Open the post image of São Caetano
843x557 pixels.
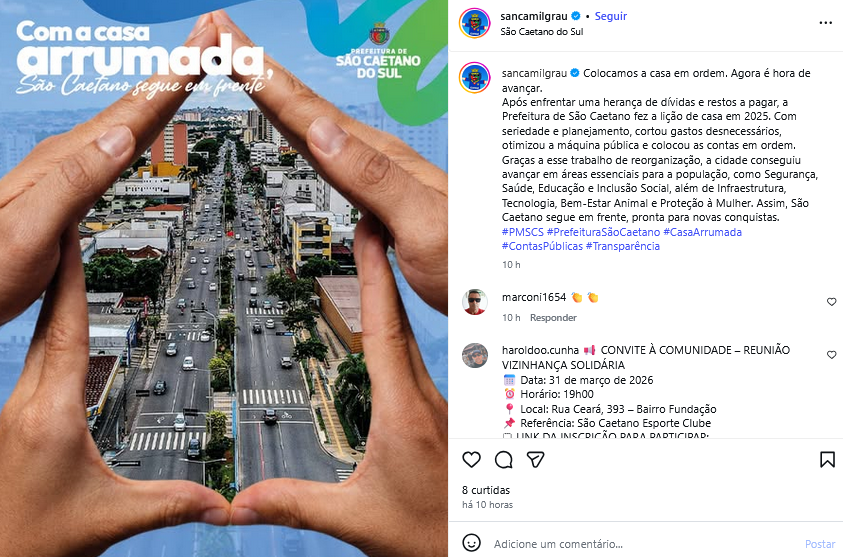click(224, 278)
